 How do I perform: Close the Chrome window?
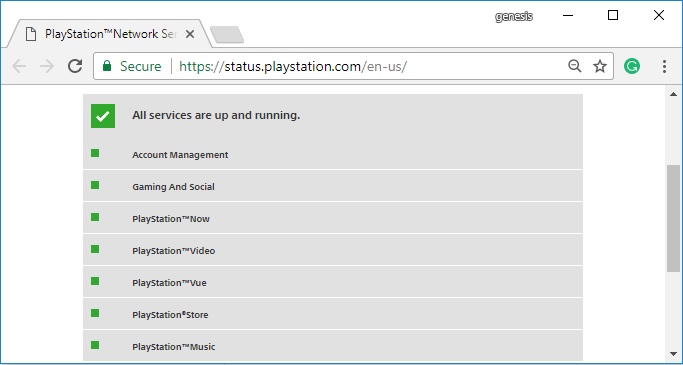pyautogui.click(x=659, y=16)
